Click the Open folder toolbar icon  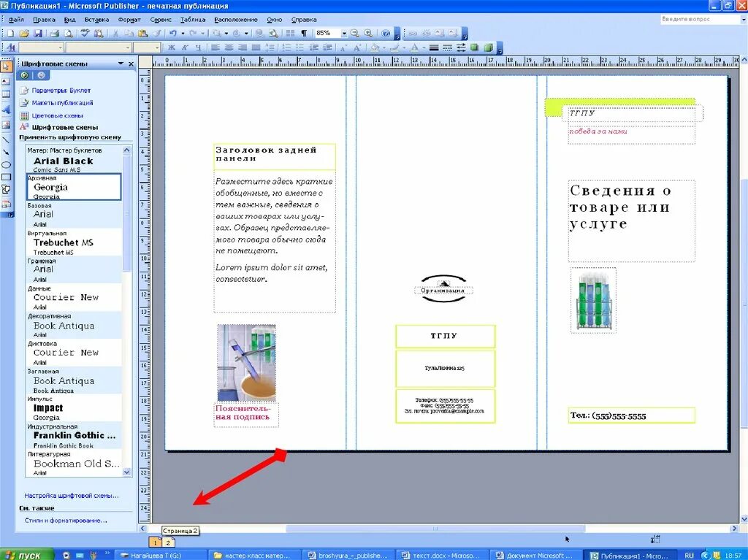[x=24, y=34]
